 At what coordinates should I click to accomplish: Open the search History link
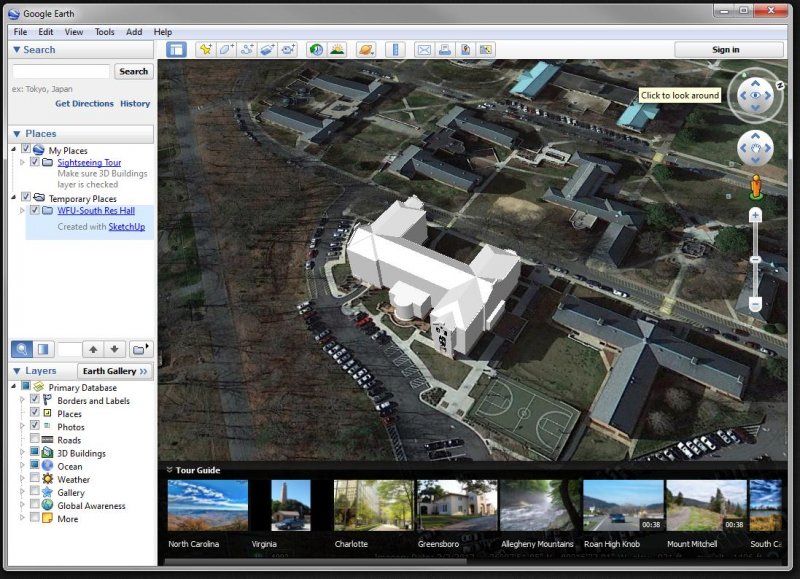click(135, 104)
